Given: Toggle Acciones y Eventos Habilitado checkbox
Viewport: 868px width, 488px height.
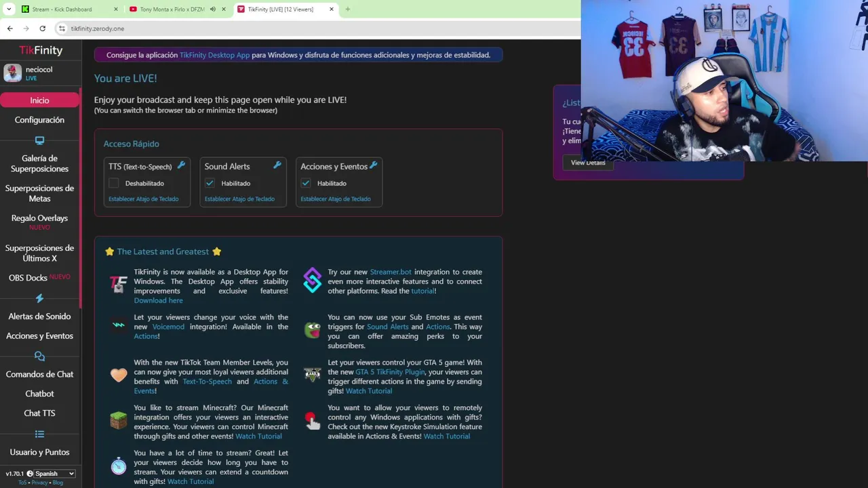Looking at the screenshot, I should [x=306, y=183].
